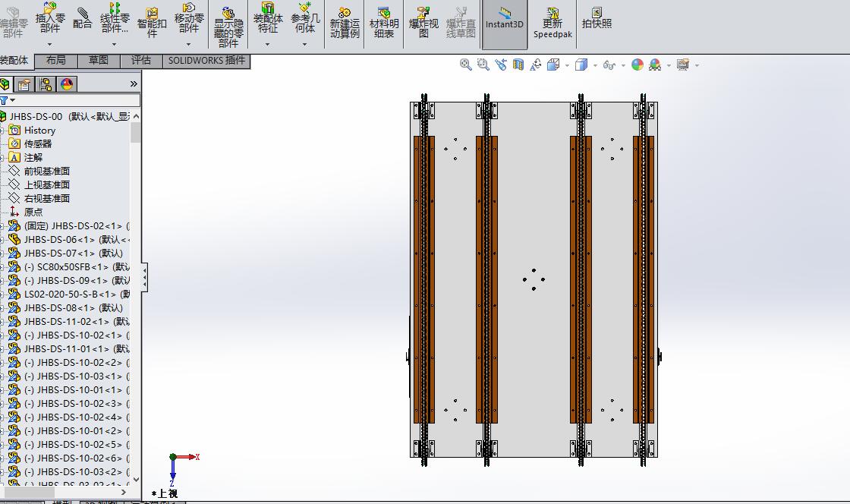The image size is (850, 504).
Task: Open the DisplayManager tab icon
Action: [67, 84]
